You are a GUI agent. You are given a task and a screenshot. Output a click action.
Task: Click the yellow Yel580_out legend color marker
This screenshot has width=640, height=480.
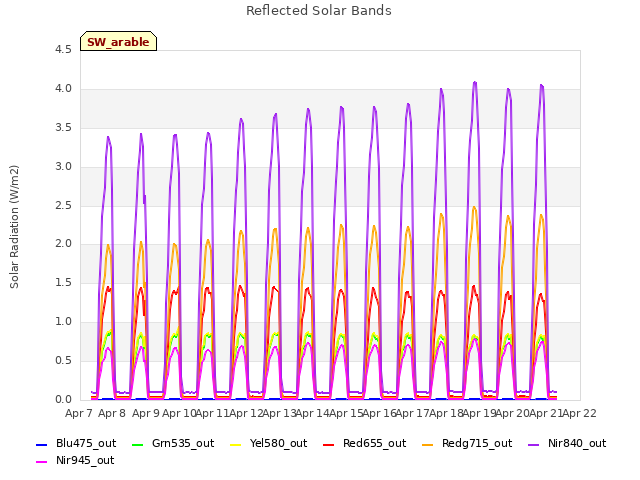[236, 444]
